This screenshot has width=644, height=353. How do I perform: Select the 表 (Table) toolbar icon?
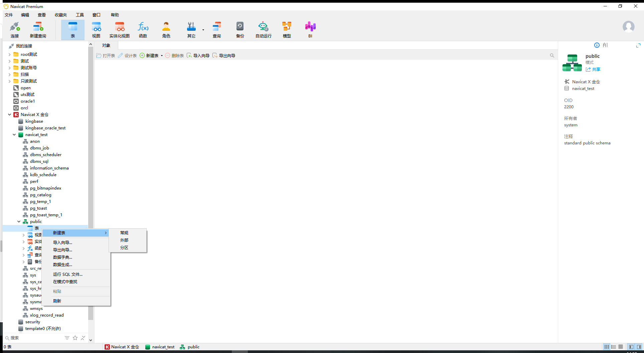pos(73,30)
